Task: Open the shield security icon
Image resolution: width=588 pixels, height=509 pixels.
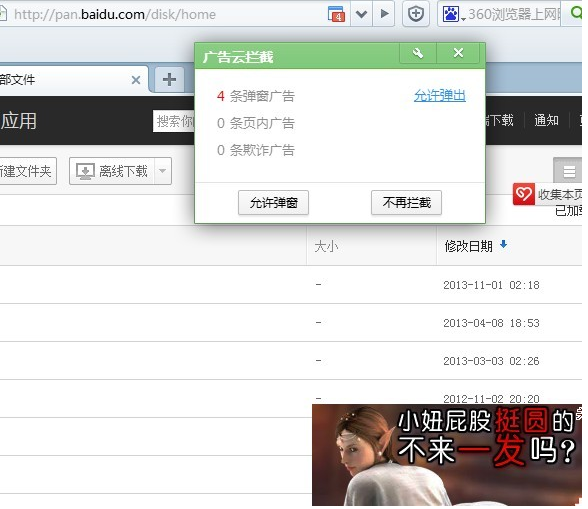Action: click(x=416, y=14)
